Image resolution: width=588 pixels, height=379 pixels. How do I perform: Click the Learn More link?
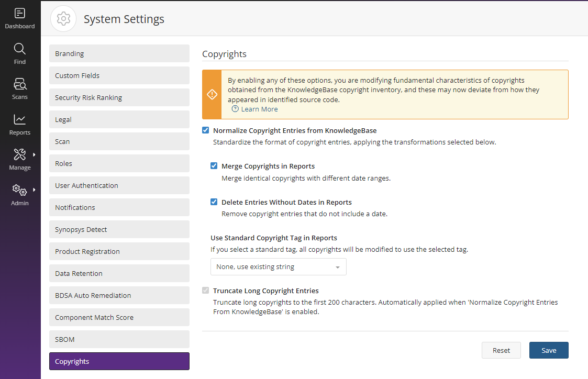point(259,109)
